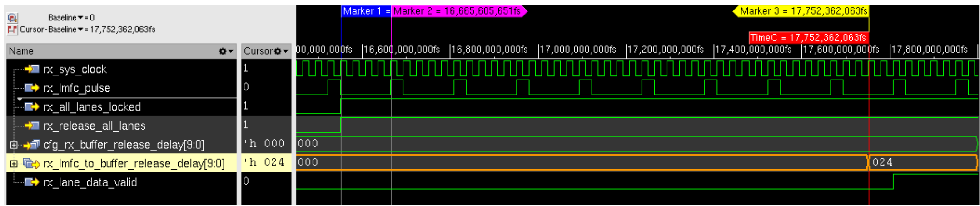Click the rx_release_all_lanes input signal icon

32,126
